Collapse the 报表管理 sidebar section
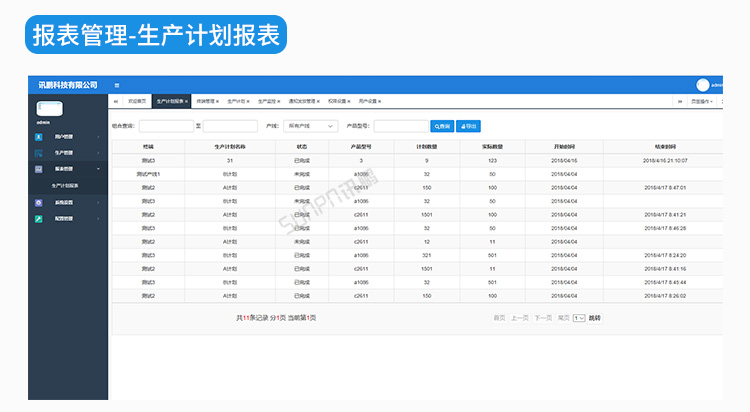This screenshot has height=412, width=750. click(98, 169)
